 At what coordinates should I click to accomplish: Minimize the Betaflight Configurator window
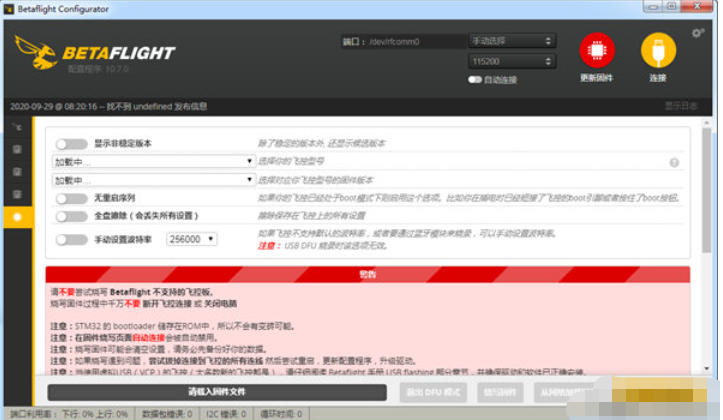click(x=653, y=6)
